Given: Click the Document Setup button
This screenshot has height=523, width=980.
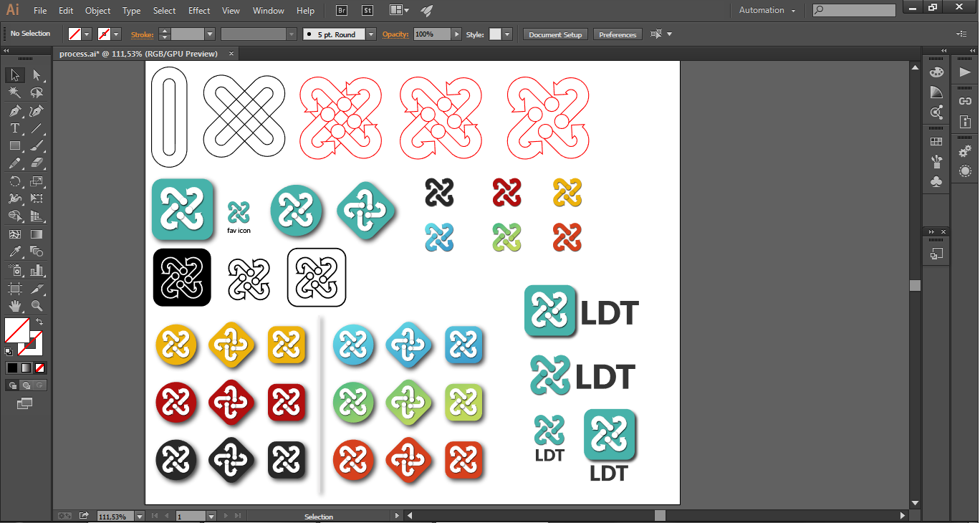Looking at the screenshot, I should click(555, 34).
